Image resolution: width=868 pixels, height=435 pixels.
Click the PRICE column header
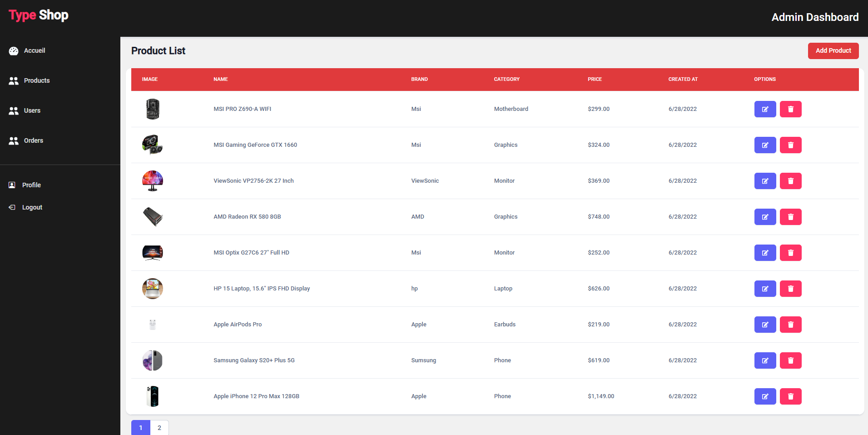tap(595, 79)
